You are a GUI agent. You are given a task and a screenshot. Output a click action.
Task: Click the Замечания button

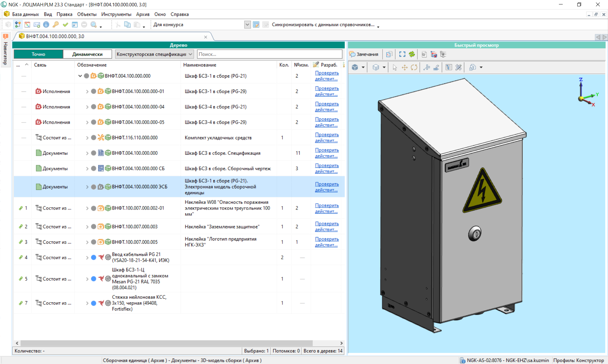coord(364,54)
